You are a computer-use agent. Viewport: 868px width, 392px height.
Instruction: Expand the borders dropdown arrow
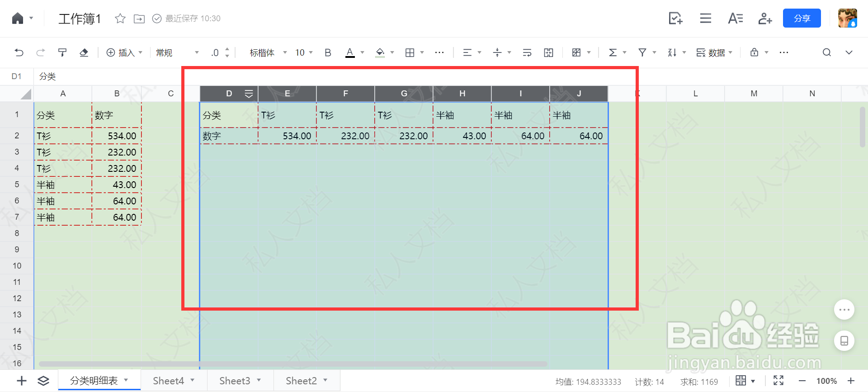422,52
